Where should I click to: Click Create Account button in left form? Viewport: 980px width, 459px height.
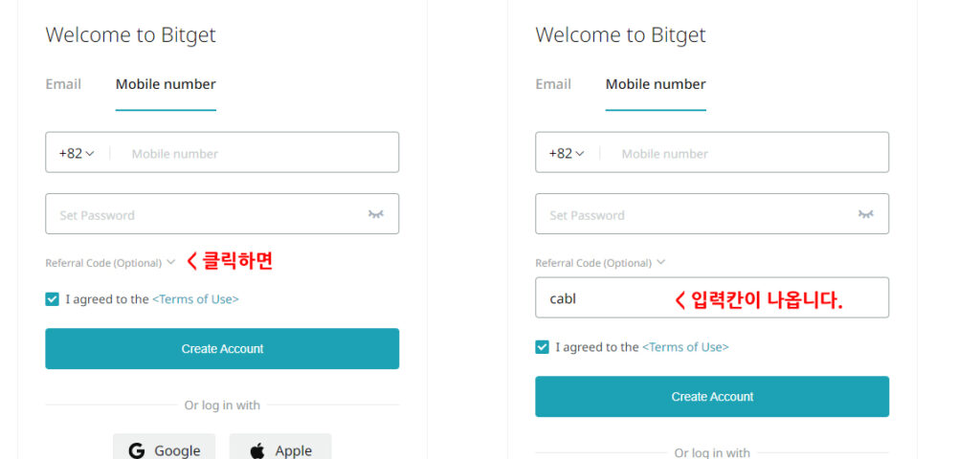[222, 348]
